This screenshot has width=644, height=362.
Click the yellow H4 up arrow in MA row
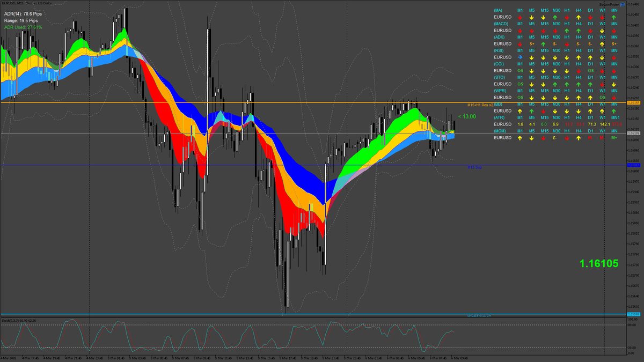pos(579,17)
